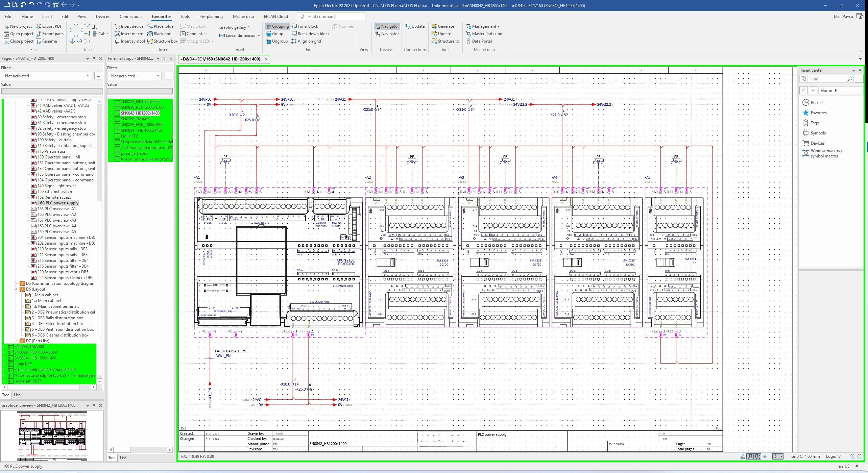Open the Data Portal
Screen dimensions: 868x473
[x=479, y=41]
